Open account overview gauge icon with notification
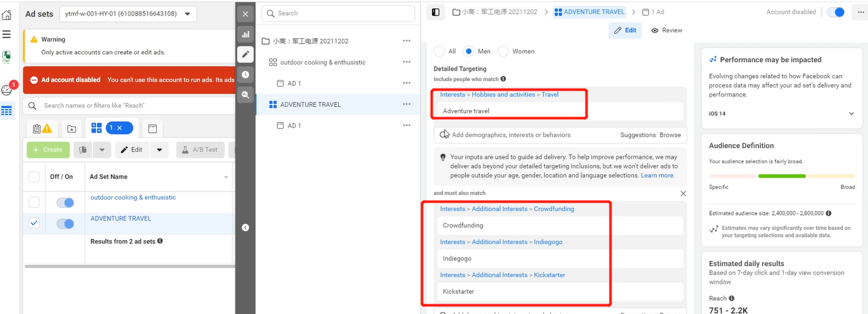Image resolution: width=868 pixels, height=314 pixels. tap(7, 90)
